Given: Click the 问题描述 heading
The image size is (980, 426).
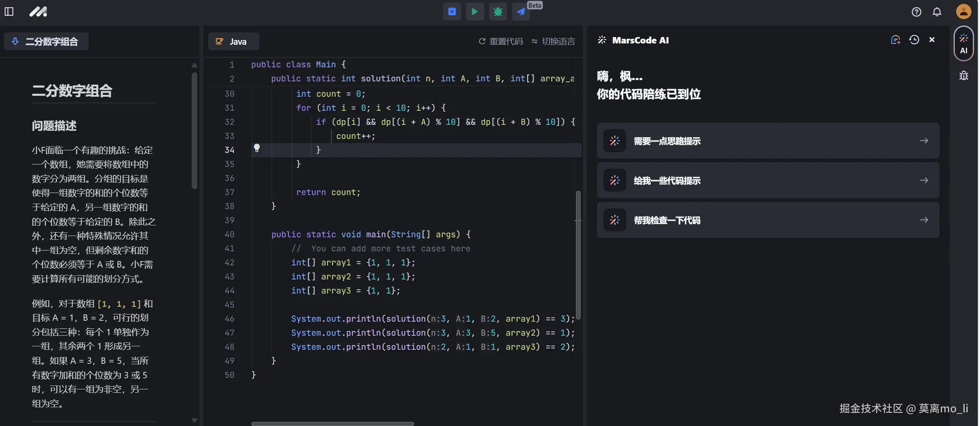Looking at the screenshot, I should click(54, 126).
